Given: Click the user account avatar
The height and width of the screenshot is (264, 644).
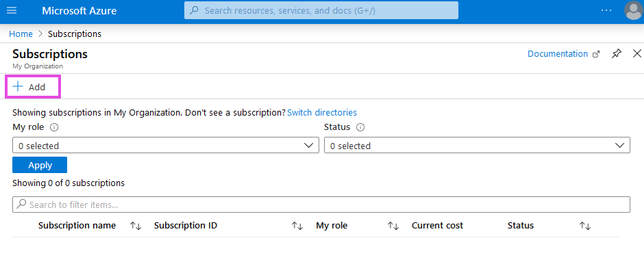Looking at the screenshot, I should click(633, 10).
